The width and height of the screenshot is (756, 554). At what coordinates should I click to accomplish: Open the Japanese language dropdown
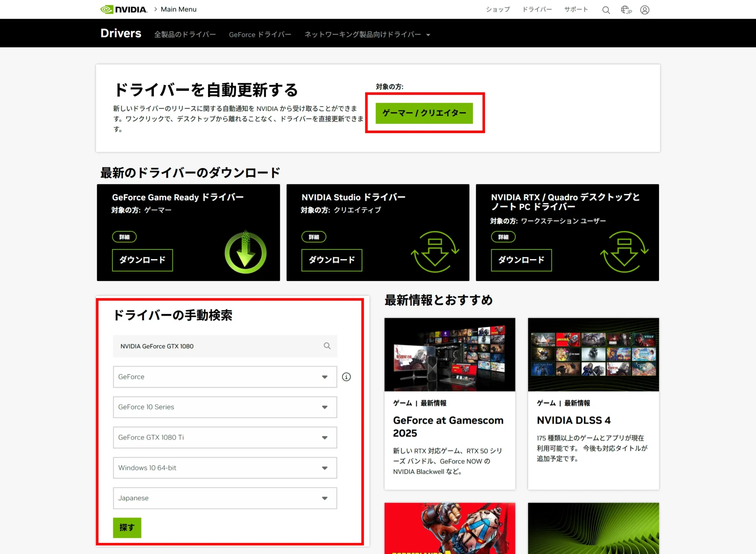point(225,498)
